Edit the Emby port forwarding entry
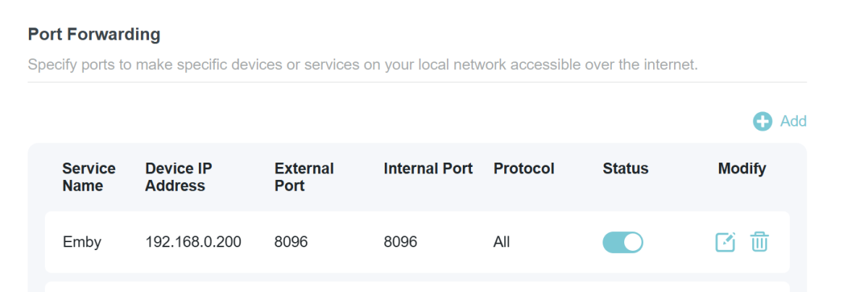Viewport: 868px width, 292px height. click(725, 242)
